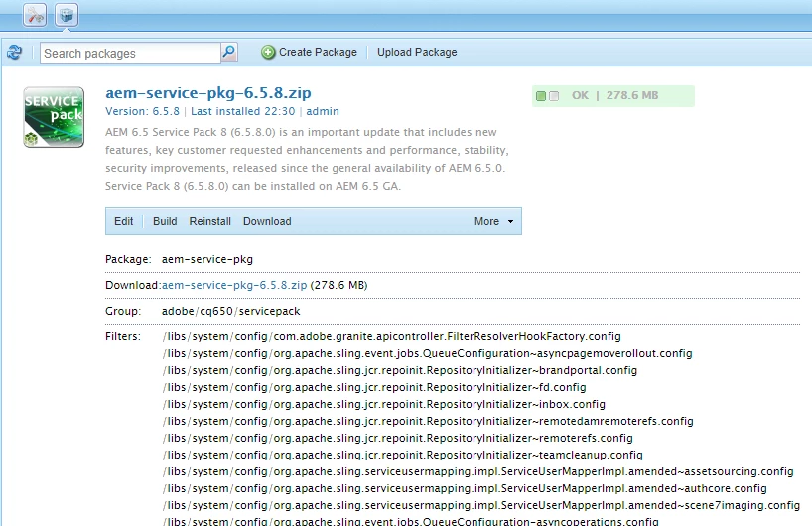Open Upload Package dialog
This screenshot has width=812, height=526.
(417, 52)
